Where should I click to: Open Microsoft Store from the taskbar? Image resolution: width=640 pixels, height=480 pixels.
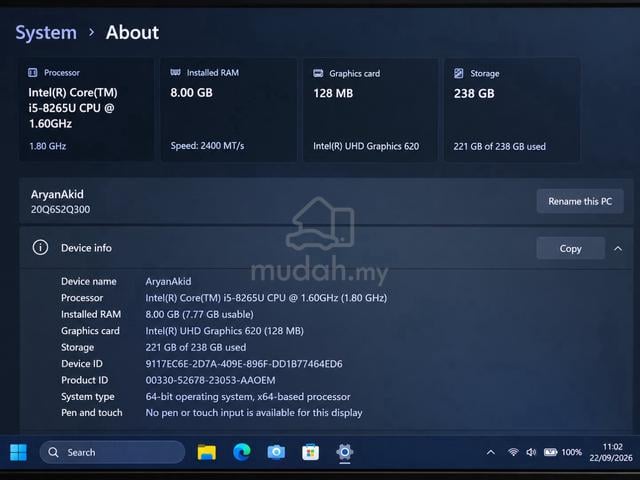tap(311, 452)
